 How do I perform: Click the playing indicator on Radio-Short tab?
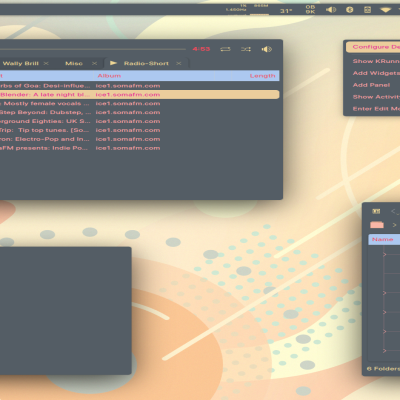(x=113, y=63)
